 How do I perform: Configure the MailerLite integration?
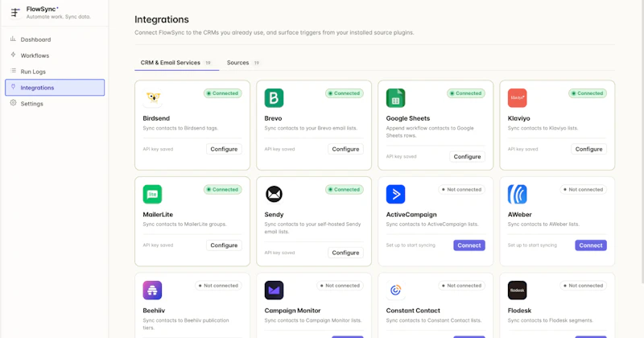(224, 245)
